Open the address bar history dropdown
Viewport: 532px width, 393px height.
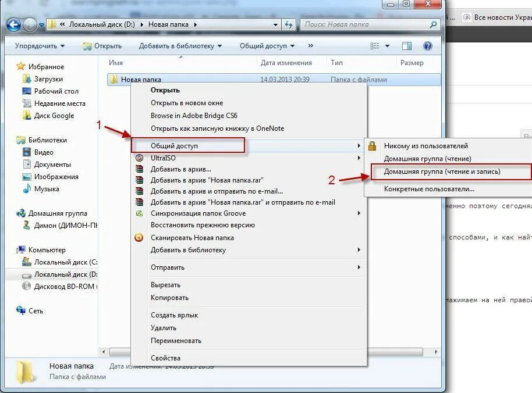(275, 25)
